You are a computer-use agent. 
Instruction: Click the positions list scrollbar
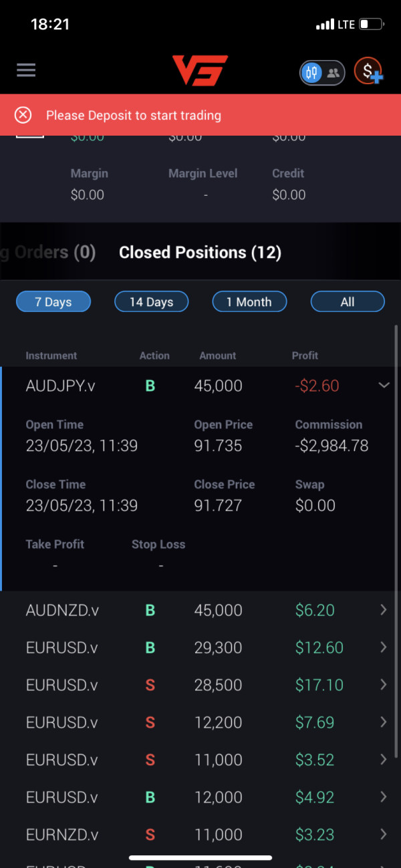[x=396, y=468]
